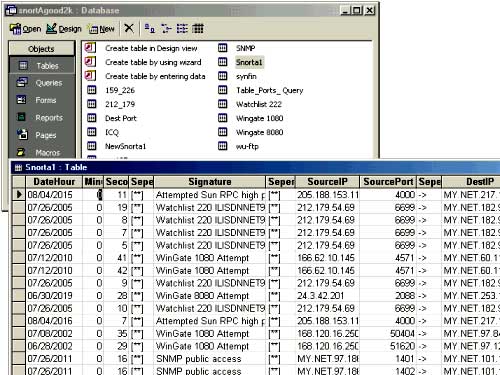Click the Objects group header button
This screenshot has height=375, width=500.
coord(42,49)
